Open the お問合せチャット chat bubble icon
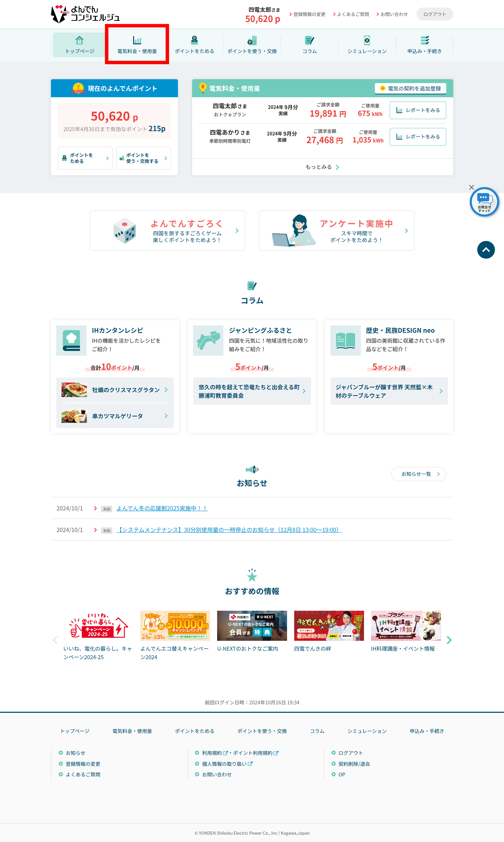 [484, 201]
